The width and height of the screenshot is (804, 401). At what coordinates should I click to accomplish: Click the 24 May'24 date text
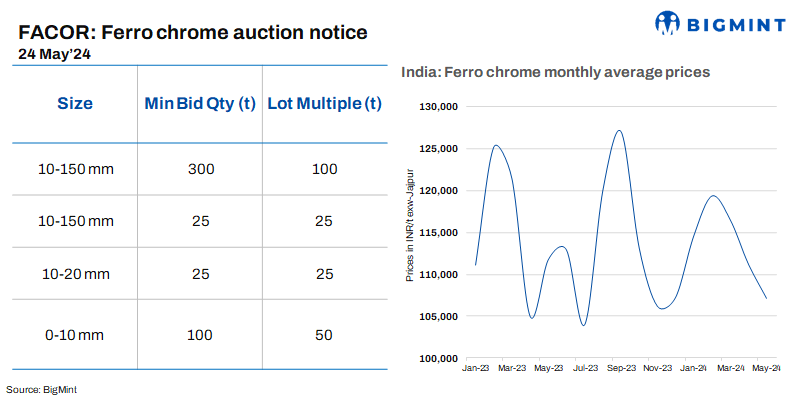tap(55, 53)
